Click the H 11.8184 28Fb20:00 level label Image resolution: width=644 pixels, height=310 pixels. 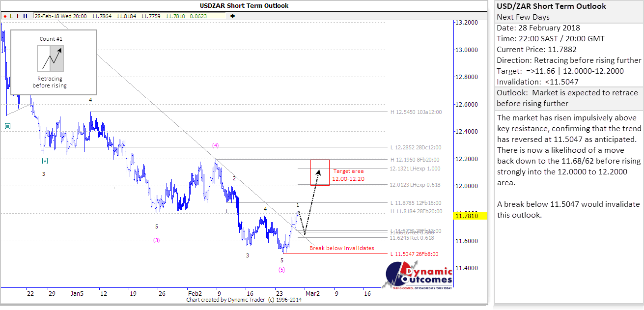point(416,211)
